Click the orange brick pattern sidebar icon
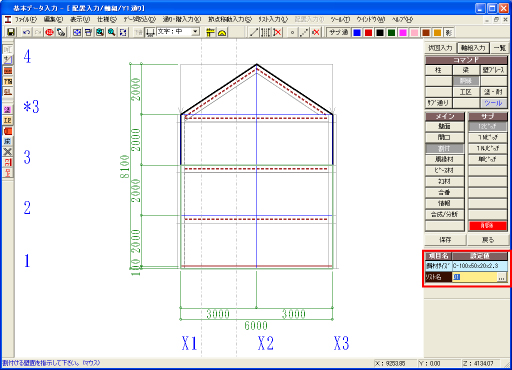This screenshot has height=370, width=512. (7, 71)
